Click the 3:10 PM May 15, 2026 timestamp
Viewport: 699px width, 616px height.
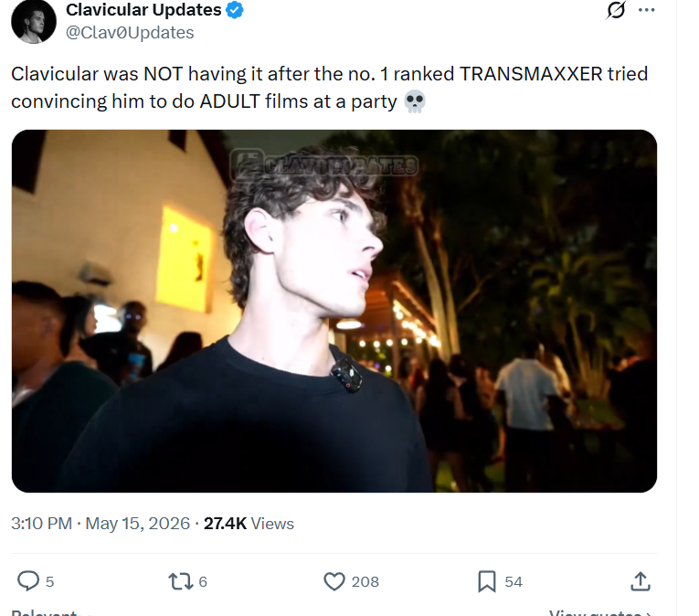tap(101, 523)
